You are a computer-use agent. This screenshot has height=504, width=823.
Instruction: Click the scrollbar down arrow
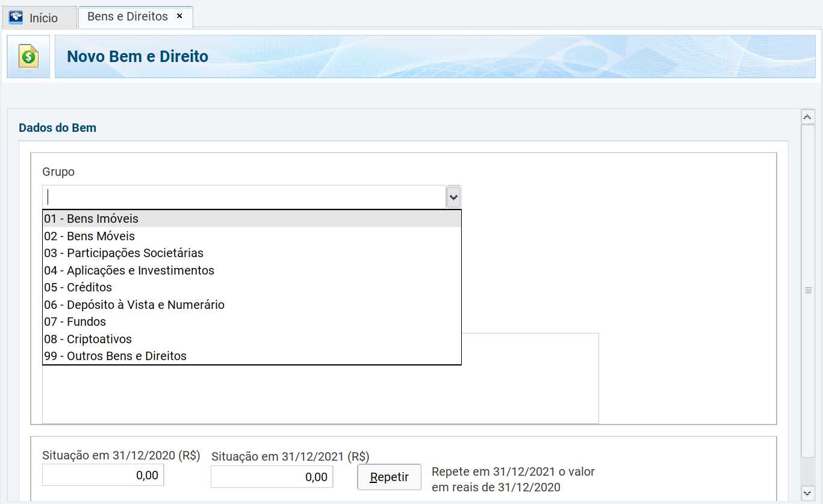(x=808, y=493)
